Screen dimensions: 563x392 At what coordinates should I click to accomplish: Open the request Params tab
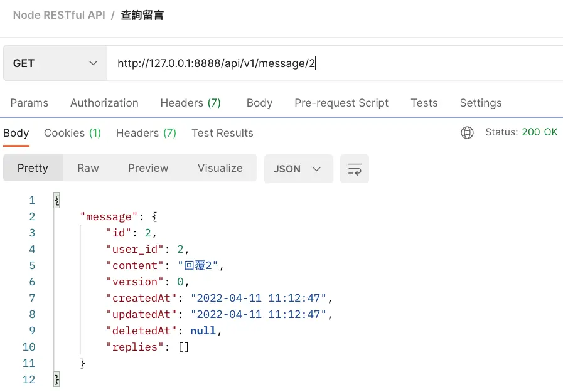29,103
